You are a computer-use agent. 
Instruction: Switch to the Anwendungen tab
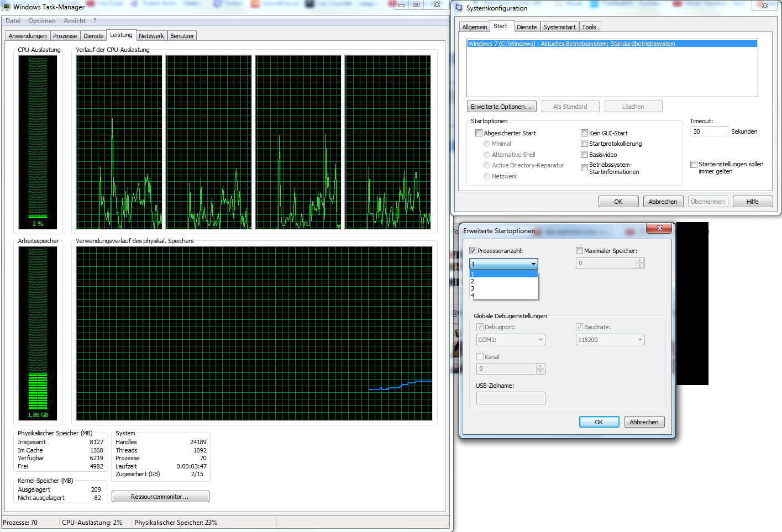point(28,36)
